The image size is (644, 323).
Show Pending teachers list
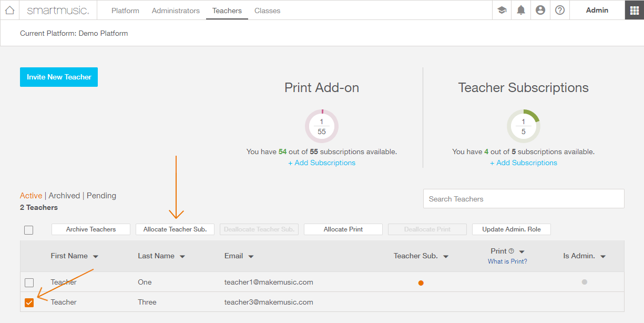point(101,196)
